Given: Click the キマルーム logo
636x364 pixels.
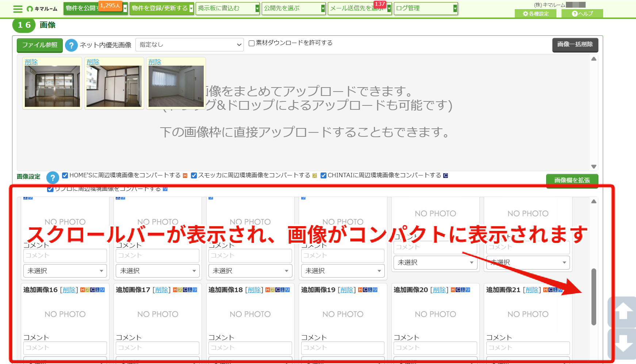Looking at the screenshot, I should click(42, 9).
